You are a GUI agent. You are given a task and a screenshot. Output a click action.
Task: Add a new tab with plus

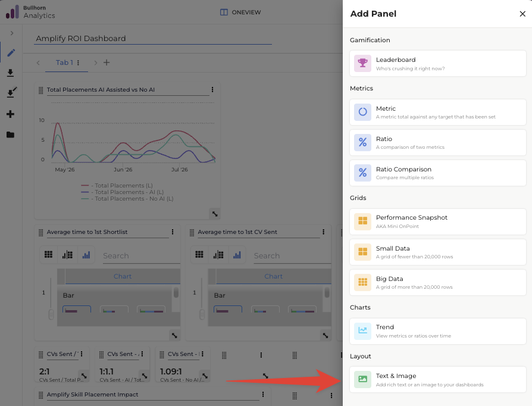pos(107,63)
